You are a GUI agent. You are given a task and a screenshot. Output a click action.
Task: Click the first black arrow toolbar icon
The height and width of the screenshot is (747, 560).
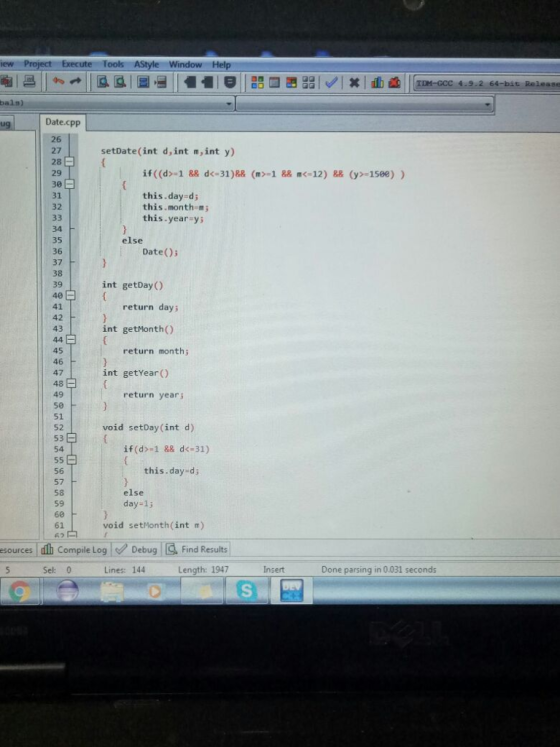tap(190, 82)
